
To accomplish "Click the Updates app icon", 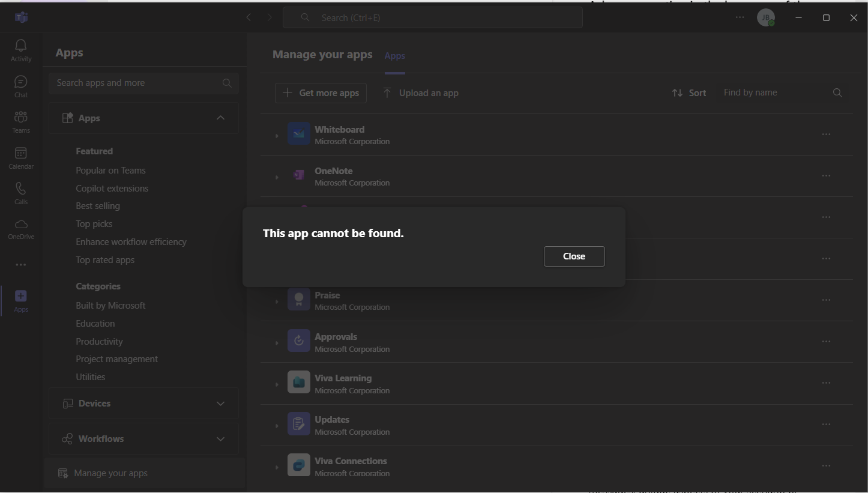I will 298,424.
